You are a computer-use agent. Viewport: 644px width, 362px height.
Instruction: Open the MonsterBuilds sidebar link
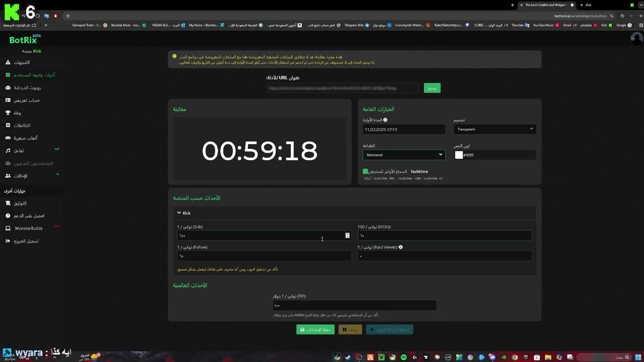pyautogui.click(x=29, y=228)
